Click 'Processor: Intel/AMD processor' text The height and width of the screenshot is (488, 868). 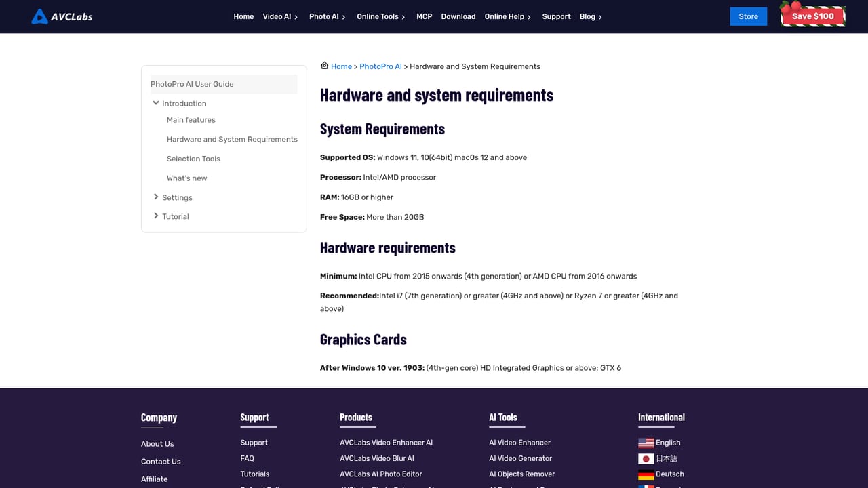point(378,177)
